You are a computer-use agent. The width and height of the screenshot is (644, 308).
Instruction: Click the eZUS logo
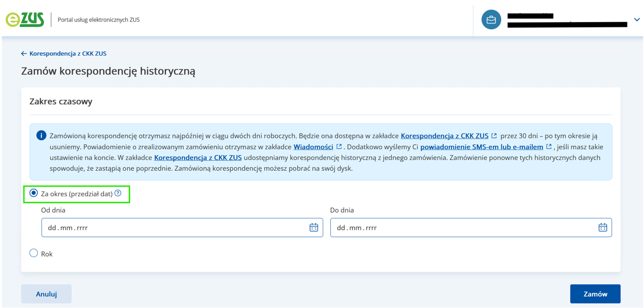coord(24,19)
